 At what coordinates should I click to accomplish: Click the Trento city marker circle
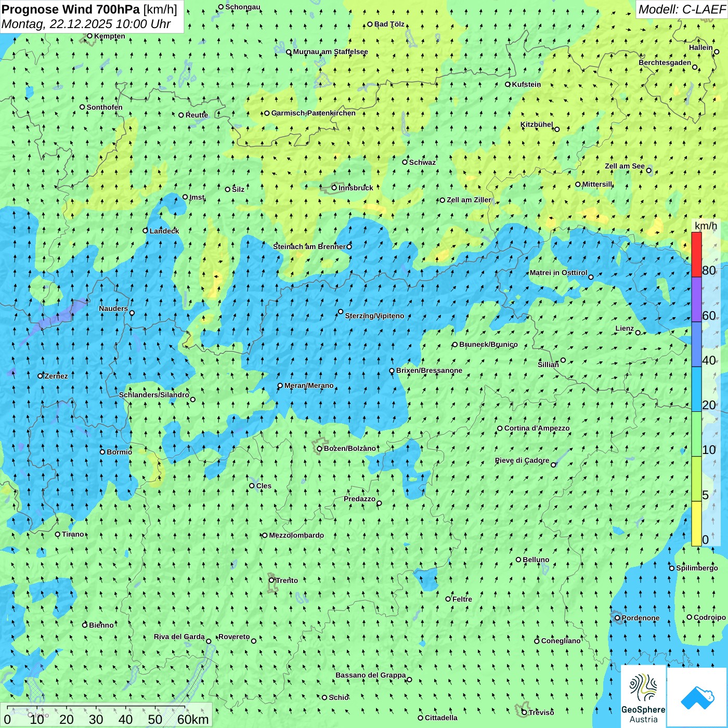(x=271, y=580)
